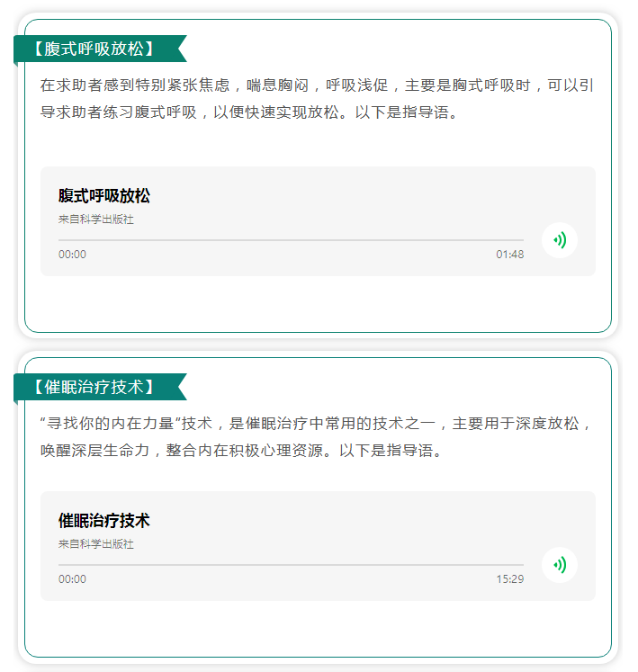Viewport: 638px width, 672px height.
Task: Click the 00:00 elapsed time in 腹式呼吸放松 player
Action: pos(72,255)
